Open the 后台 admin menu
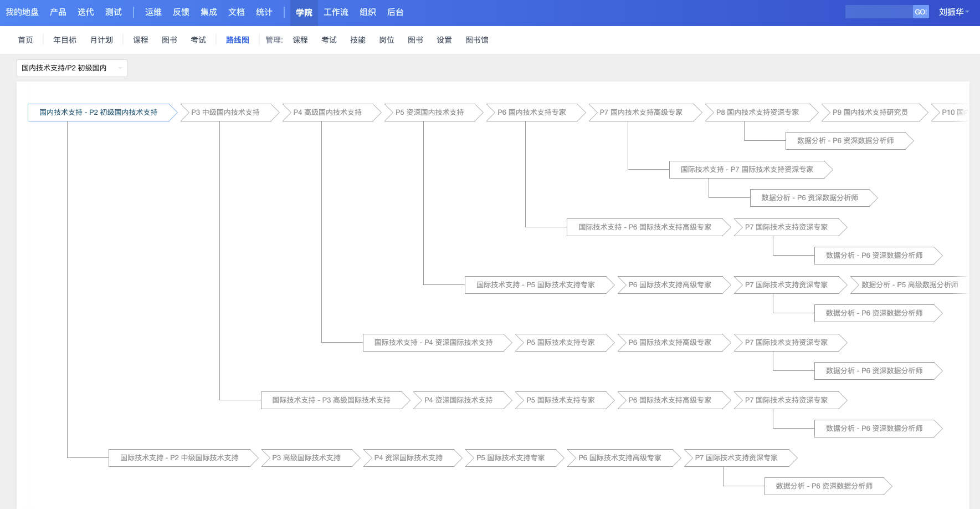Screen dimensions: 980x509 [396, 12]
